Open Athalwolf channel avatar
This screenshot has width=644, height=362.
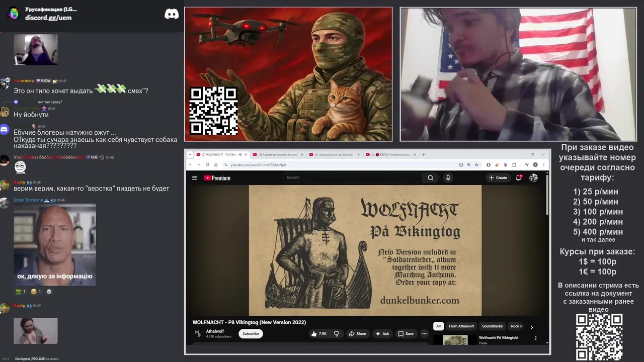click(x=198, y=333)
